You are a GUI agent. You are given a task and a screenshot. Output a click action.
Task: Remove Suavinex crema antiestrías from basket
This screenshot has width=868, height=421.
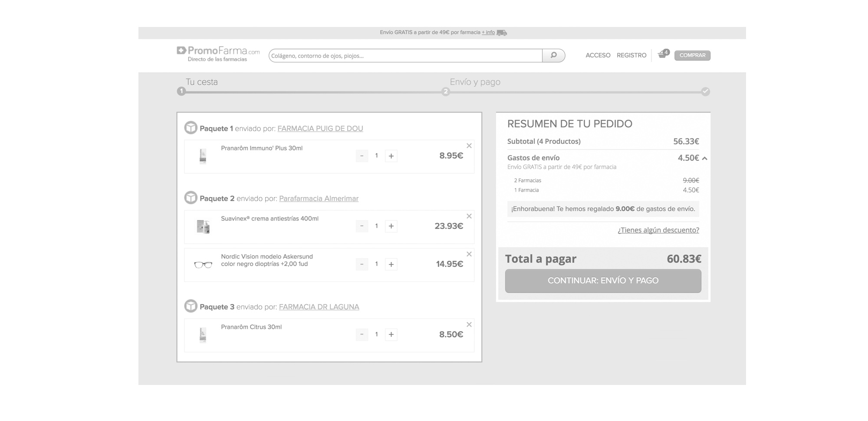tap(469, 216)
